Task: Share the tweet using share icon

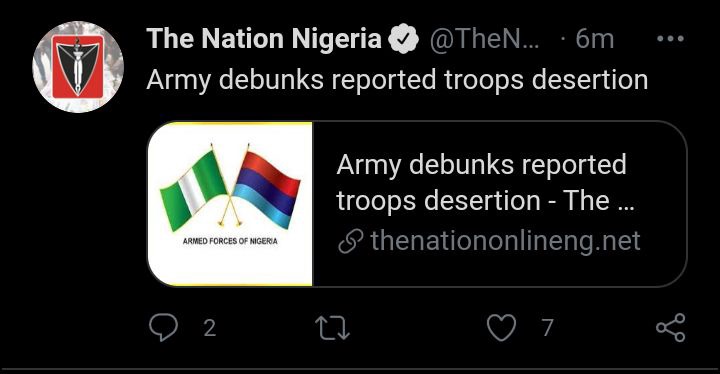Action: tap(670, 328)
